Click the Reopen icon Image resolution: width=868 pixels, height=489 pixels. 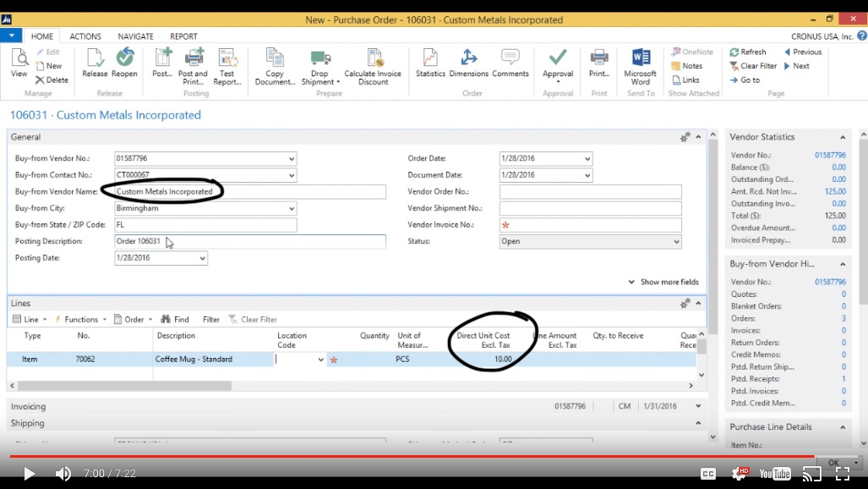(124, 63)
